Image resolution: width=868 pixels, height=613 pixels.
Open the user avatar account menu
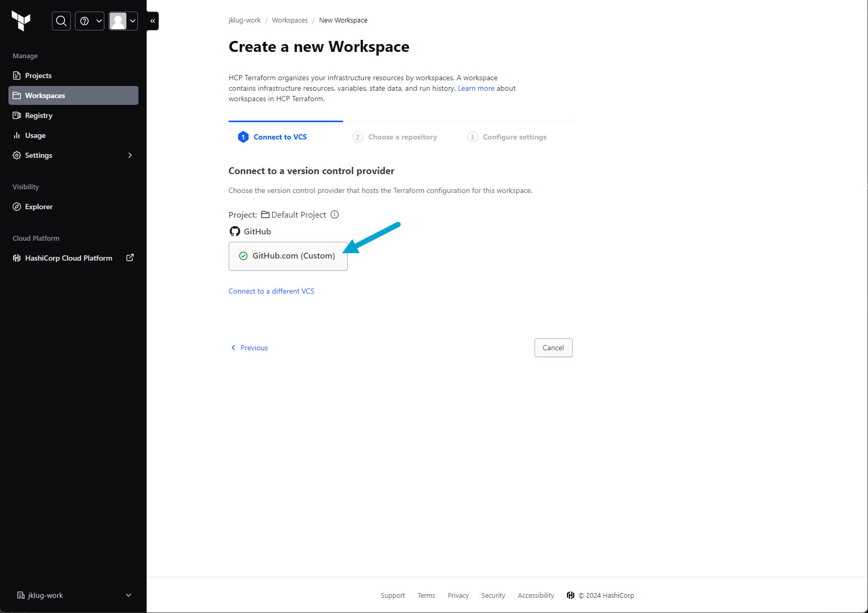[x=123, y=21]
